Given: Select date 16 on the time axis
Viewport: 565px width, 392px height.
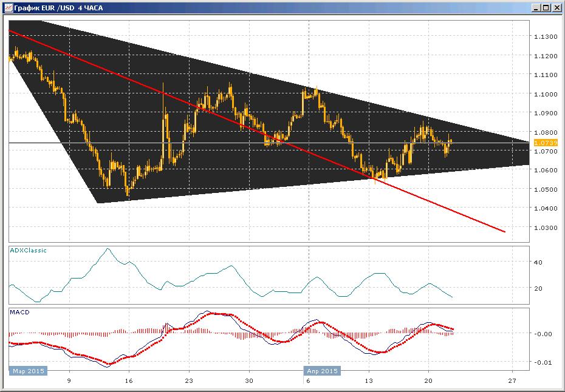Looking at the screenshot, I should click(129, 380).
